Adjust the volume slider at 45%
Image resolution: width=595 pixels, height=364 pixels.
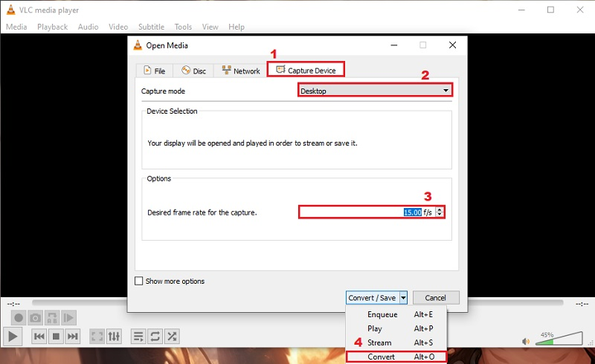[x=559, y=338]
